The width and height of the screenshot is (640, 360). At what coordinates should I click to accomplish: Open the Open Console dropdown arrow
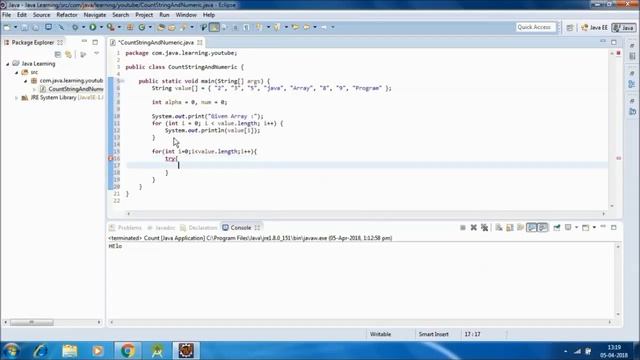pyautogui.click(x=594, y=227)
